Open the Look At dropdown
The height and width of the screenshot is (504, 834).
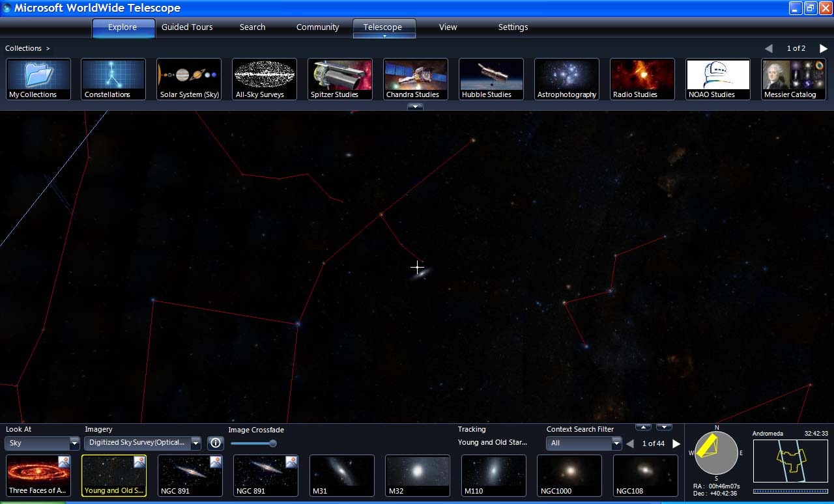(x=42, y=443)
